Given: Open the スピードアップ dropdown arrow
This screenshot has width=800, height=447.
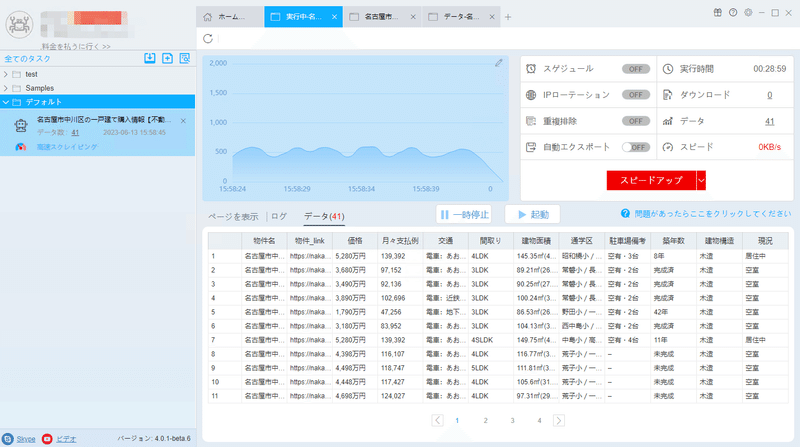Looking at the screenshot, I should 701,180.
